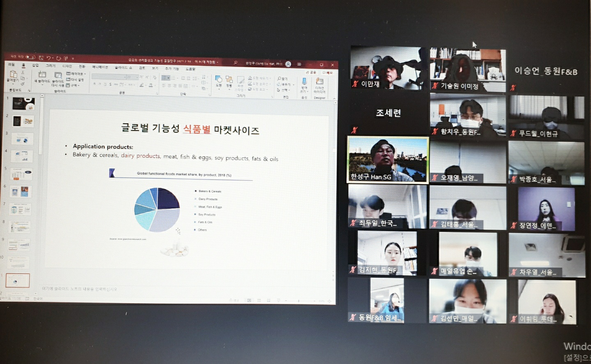The image size is (591, 364).
Task: Click the Shapes (도형) gallery icon
Action: [218, 79]
